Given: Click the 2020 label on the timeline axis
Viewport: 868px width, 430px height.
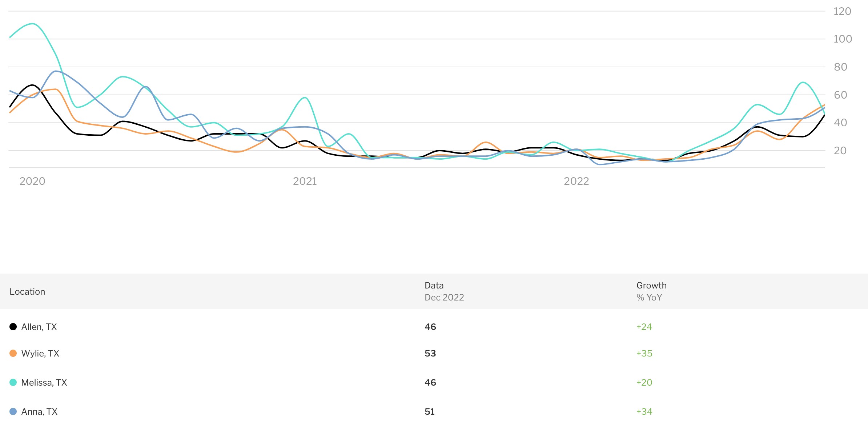Looking at the screenshot, I should (x=32, y=181).
